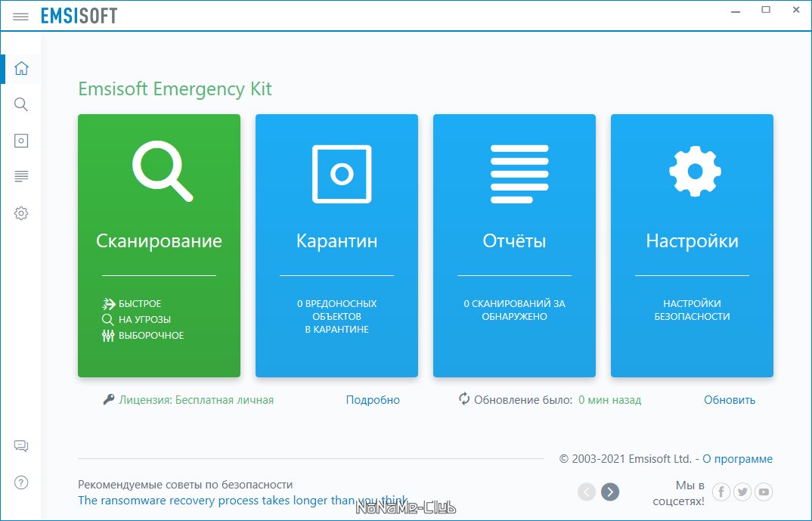Start a НА УГРОЗЫ malware scan
This screenshot has height=521, width=812.
point(144,320)
